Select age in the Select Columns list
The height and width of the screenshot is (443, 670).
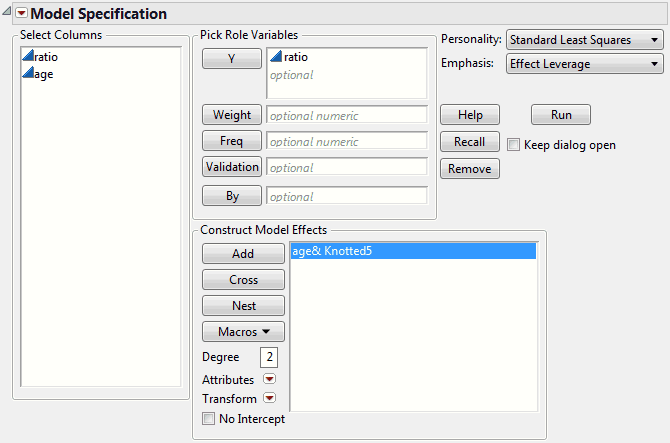click(x=44, y=75)
